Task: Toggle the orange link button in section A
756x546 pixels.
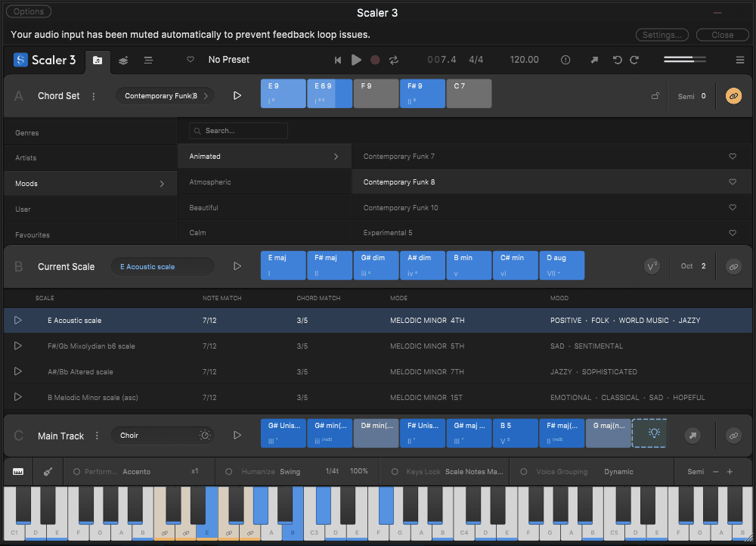Action: (x=733, y=96)
